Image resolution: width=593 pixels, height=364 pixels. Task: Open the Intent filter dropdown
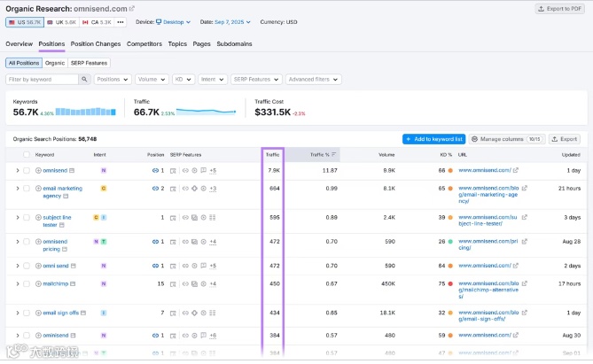click(x=213, y=80)
